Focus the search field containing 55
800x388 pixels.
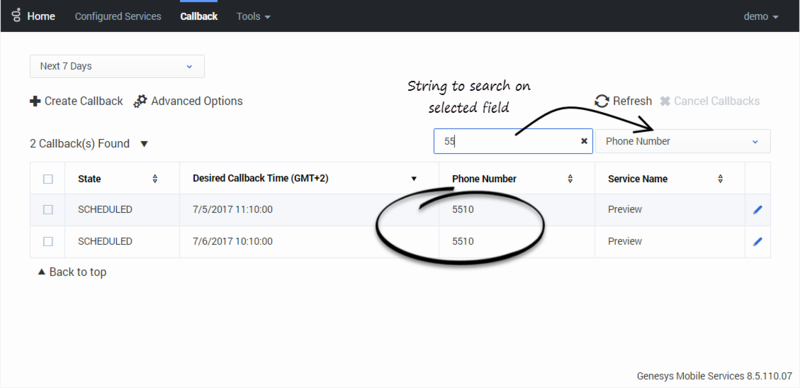point(513,141)
